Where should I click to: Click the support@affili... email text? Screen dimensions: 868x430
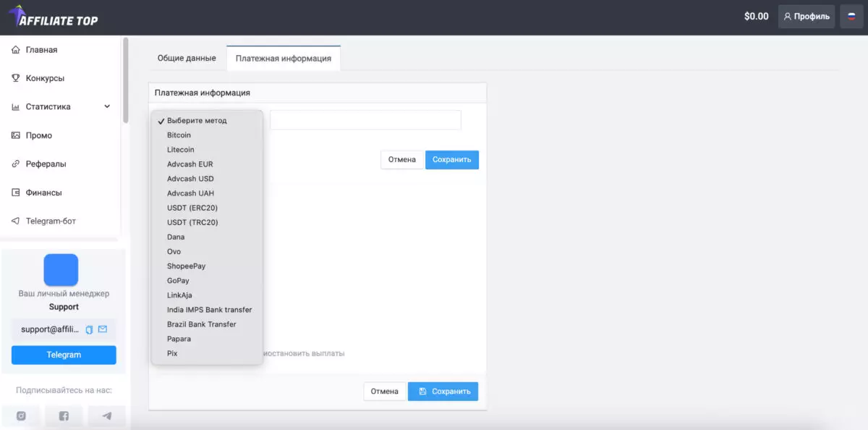click(x=50, y=329)
